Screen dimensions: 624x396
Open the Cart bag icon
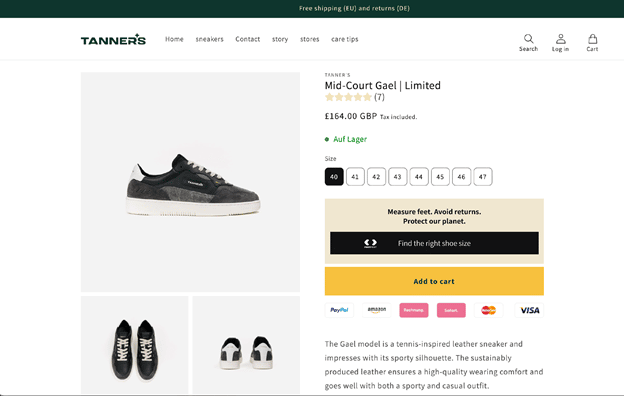pos(592,39)
